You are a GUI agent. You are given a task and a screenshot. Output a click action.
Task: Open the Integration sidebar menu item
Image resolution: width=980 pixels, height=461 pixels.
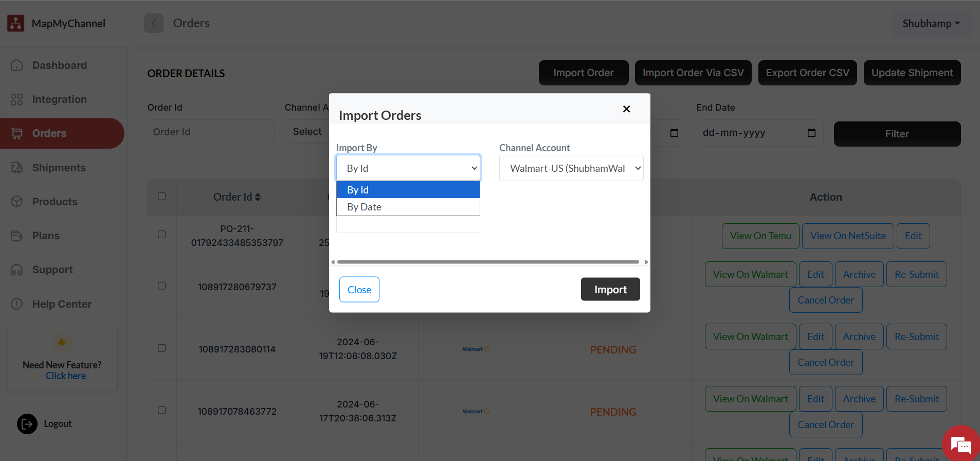click(59, 99)
